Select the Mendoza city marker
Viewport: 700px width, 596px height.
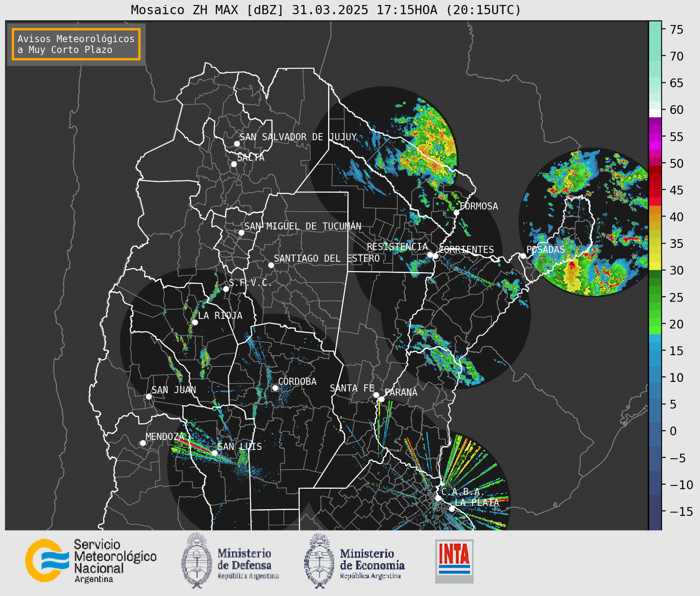click(x=143, y=443)
